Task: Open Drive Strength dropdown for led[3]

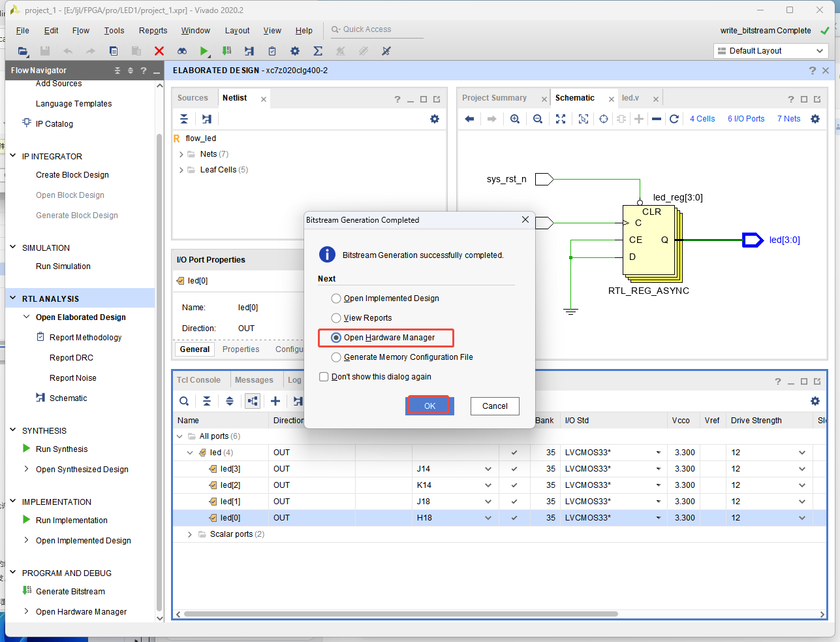Action: 801,469
